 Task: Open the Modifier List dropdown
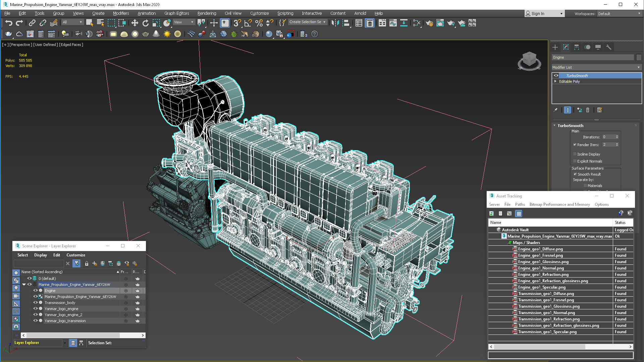point(596,67)
